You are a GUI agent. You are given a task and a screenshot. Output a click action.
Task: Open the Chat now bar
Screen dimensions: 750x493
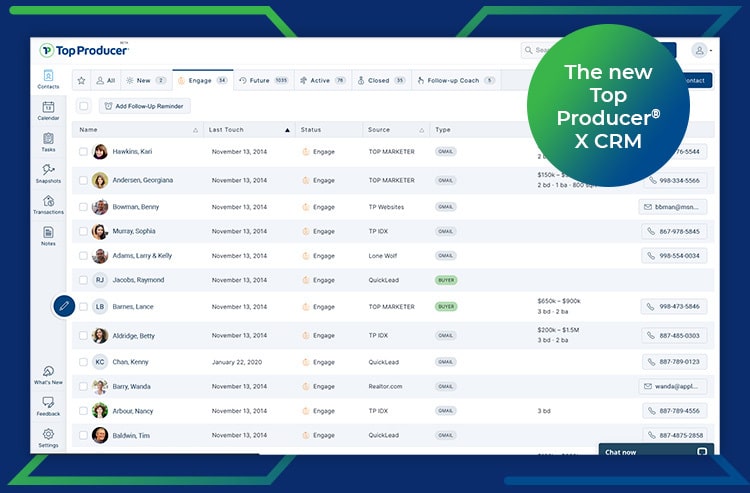[656, 449]
